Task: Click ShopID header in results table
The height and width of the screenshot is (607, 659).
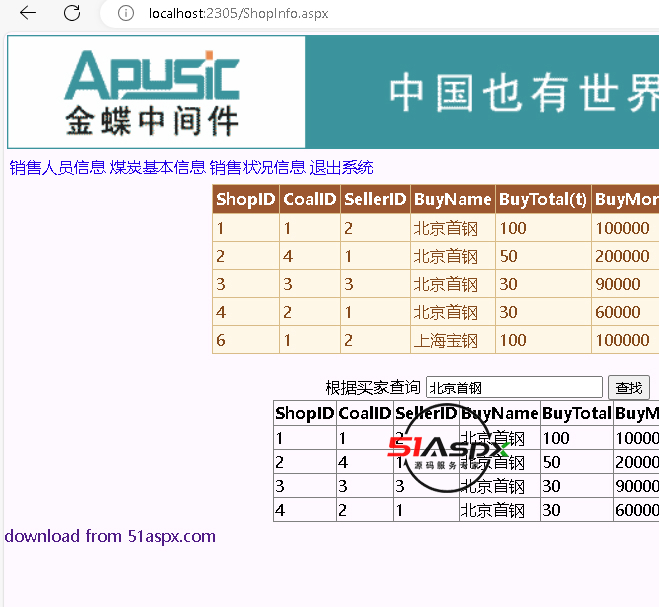Action: (304, 413)
